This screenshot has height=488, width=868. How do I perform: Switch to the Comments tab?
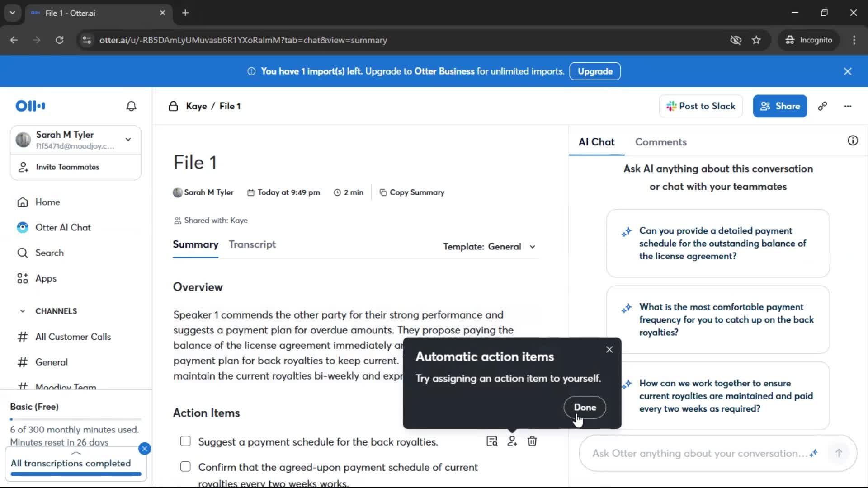tap(660, 142)
